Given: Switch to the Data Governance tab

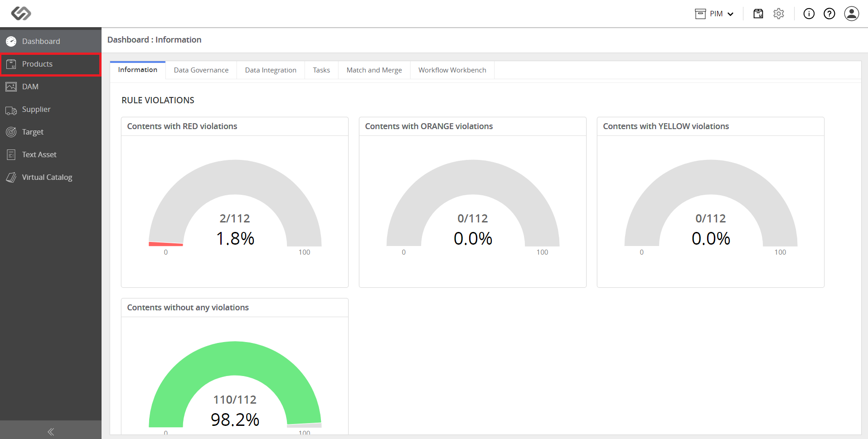Looking at the screenshot, I should click(201, 70).
